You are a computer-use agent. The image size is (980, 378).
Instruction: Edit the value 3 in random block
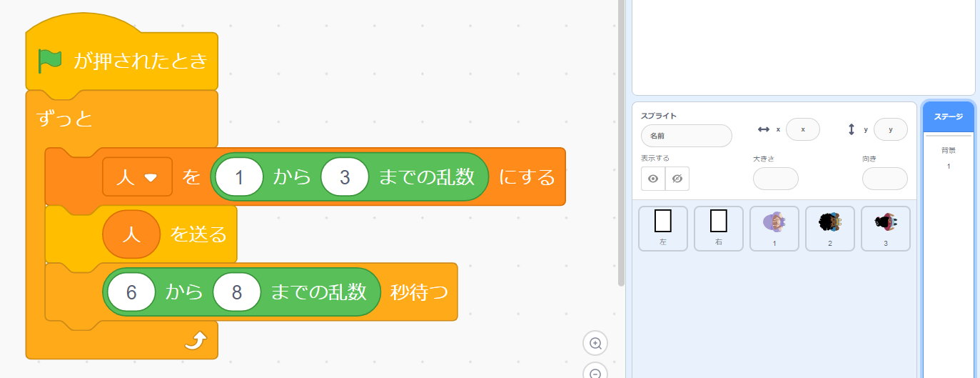click(345, 176)
